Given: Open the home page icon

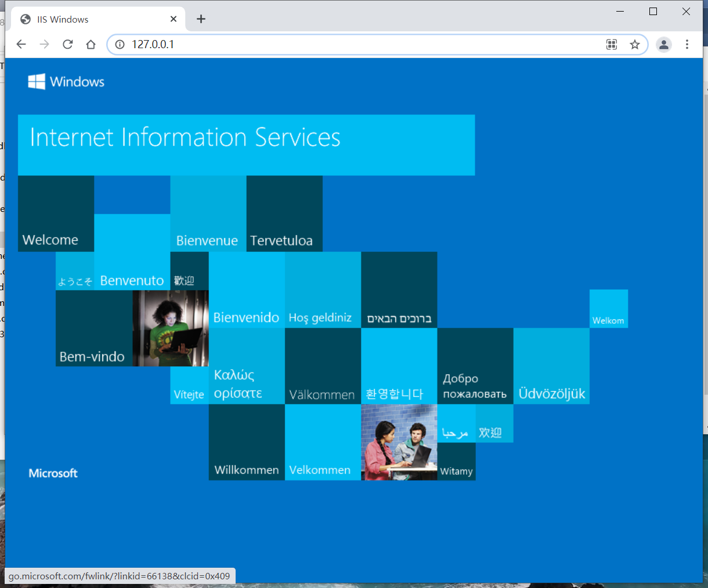Looking at the screenshot, I should click(x=91, y=44).
